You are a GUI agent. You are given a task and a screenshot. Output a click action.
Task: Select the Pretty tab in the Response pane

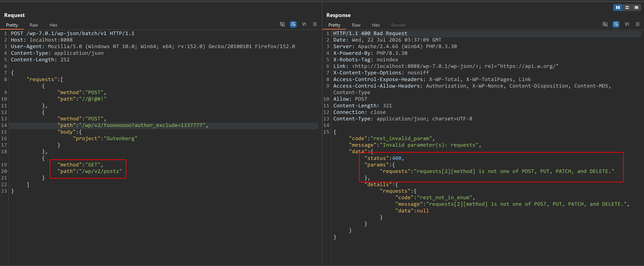point(334,25)
